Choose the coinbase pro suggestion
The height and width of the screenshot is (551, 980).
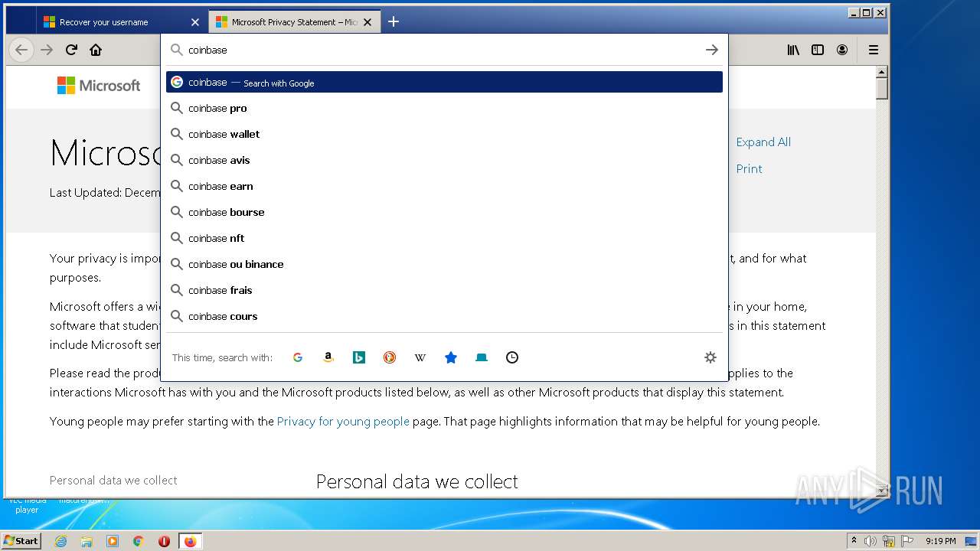[444, 108]
